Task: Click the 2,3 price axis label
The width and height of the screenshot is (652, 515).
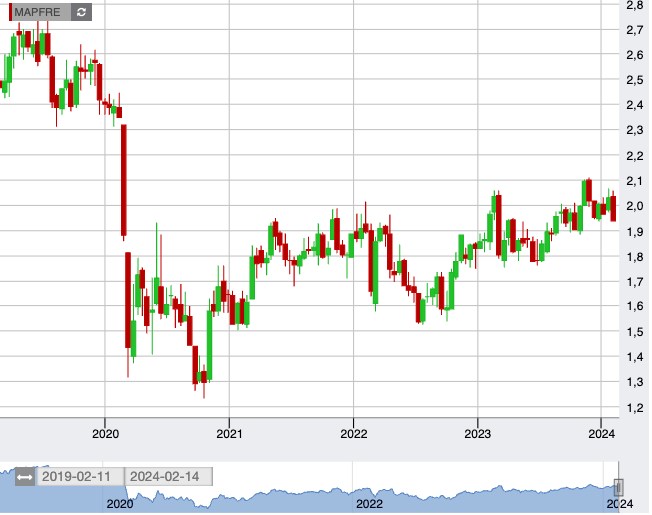Action: pyautogui.click(x=635, y=131)
